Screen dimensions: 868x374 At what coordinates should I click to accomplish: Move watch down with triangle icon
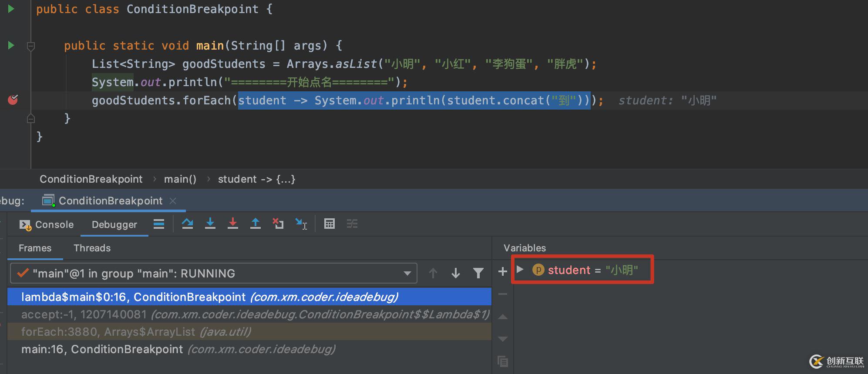503,339
